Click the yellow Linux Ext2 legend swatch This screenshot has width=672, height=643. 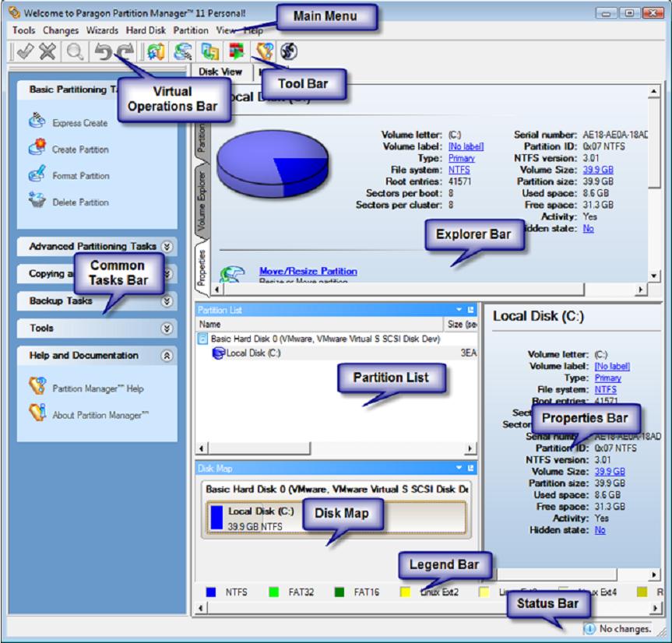click(x=405, y=592)
